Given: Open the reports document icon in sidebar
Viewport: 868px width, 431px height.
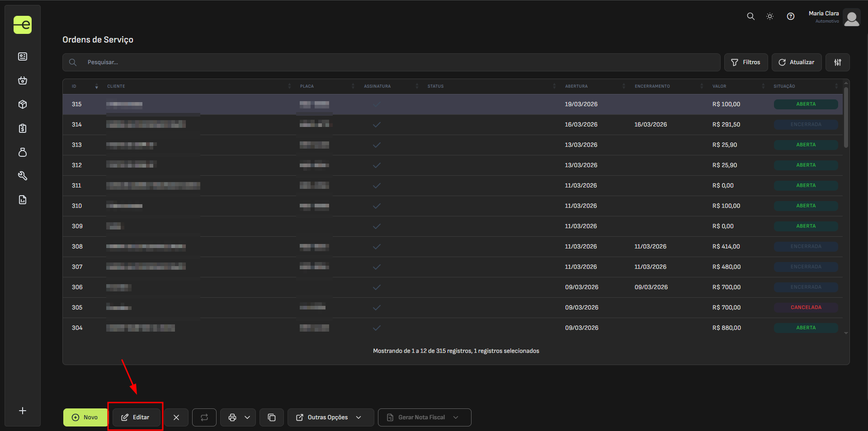Looking at the screenshot, I should pyautogui.click(x=23, y=200).
